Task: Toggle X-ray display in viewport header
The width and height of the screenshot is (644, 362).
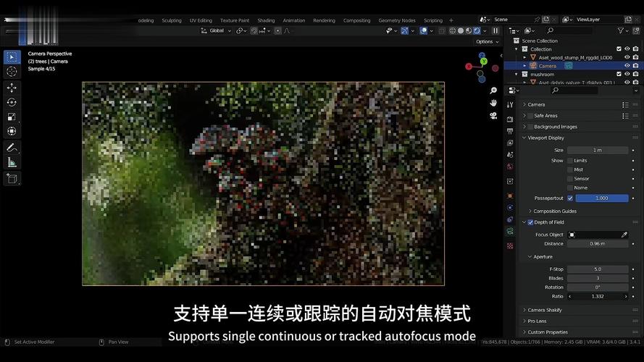Action: (x=442, y=31)
